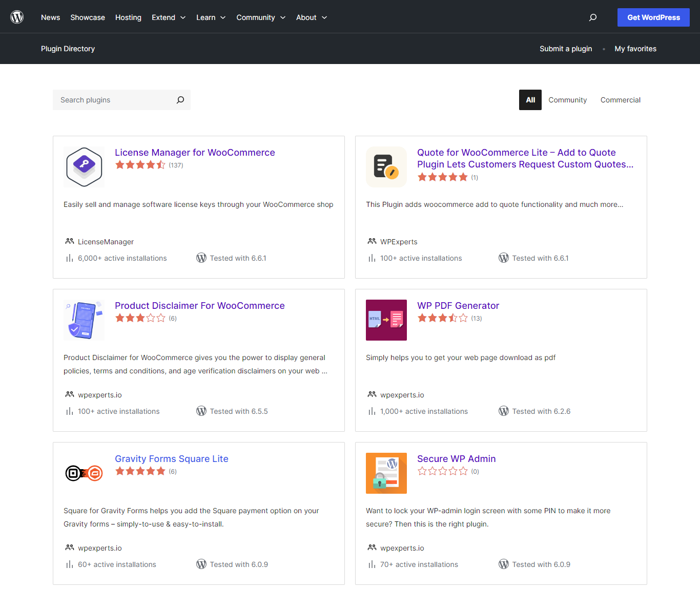This screenshot has width=700, height=589.
Task: Open Secure WP Admin plugin icon
Action: click(x=386, y=473)
